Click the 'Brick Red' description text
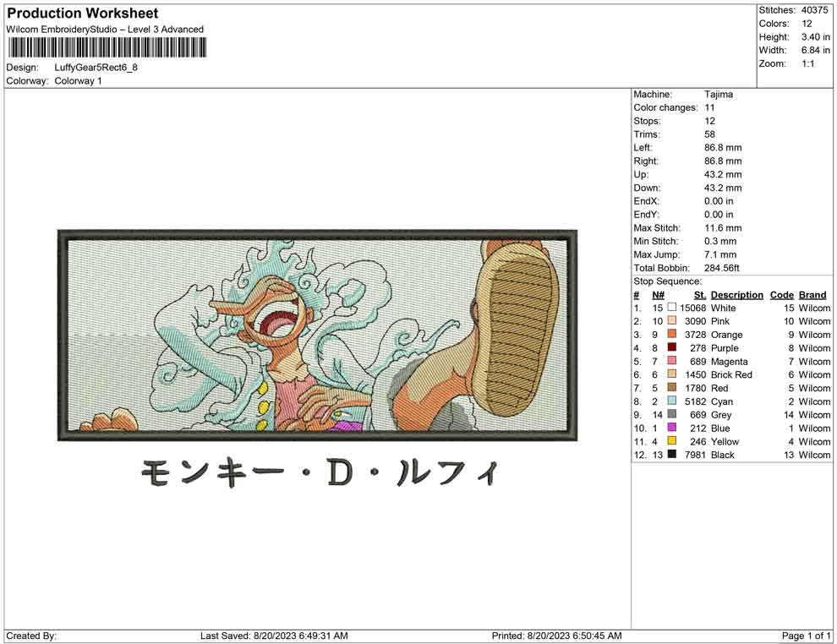Viewport: 837px width, 644px height. (x=731, y=374)
